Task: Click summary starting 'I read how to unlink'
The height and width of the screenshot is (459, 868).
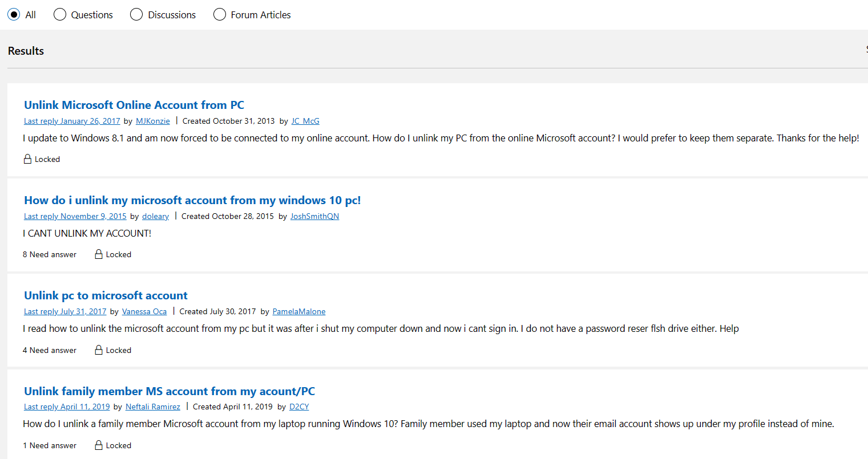Action: click(381, 328)
